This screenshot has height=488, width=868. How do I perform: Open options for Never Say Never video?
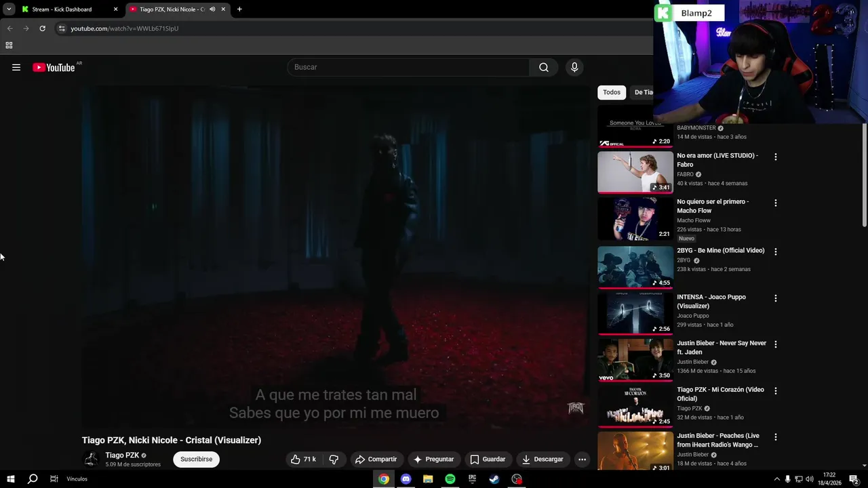pos(776,344)
